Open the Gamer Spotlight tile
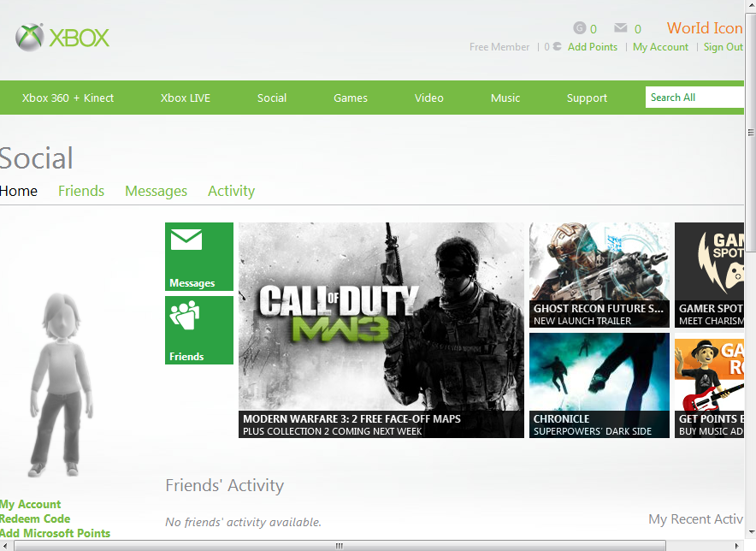This screenshot has height=551, width=756. tap(709, 275)
